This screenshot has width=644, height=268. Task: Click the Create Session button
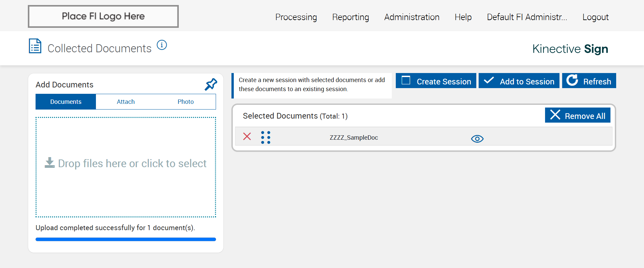pyautogui.click(x=436, y=81)
